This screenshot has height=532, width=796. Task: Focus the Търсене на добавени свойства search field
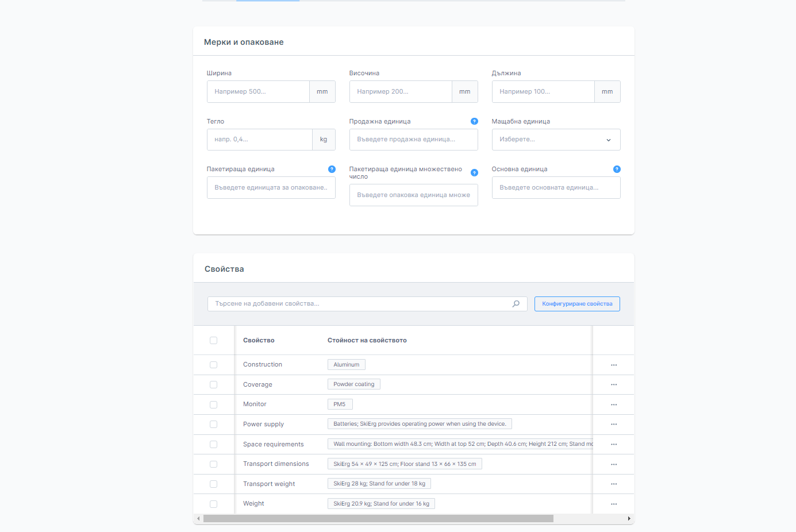click(x=359, y=304)
